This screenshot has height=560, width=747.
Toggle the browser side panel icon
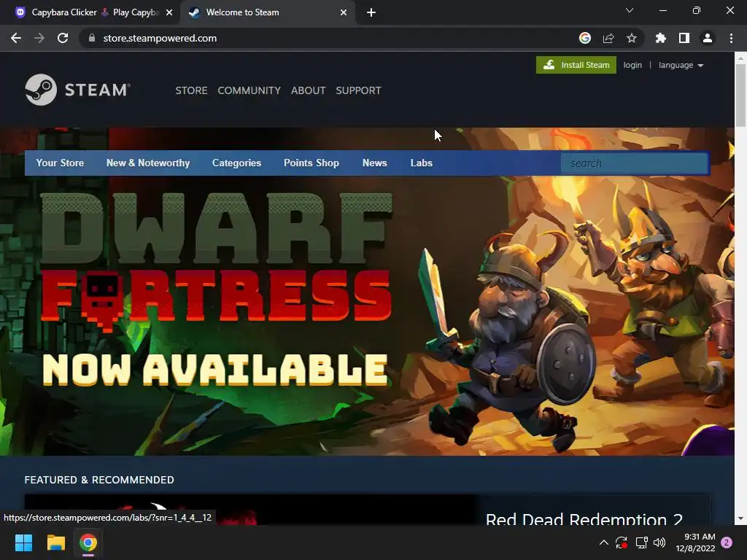(684, 38)
